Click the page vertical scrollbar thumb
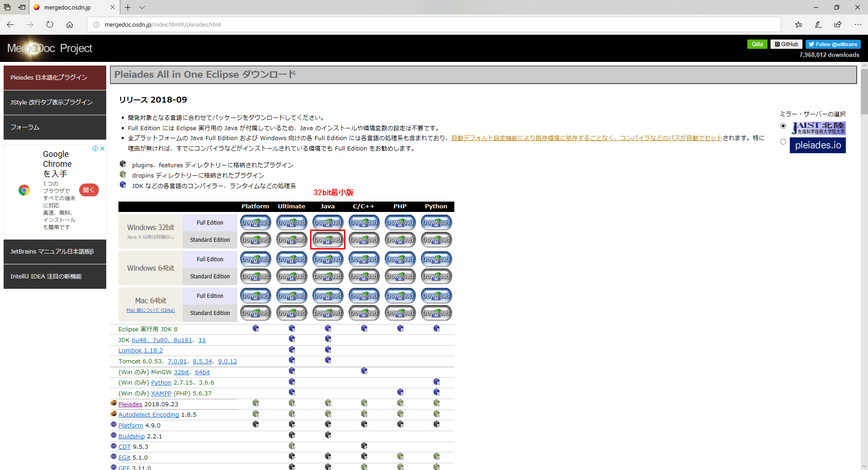 864,91
